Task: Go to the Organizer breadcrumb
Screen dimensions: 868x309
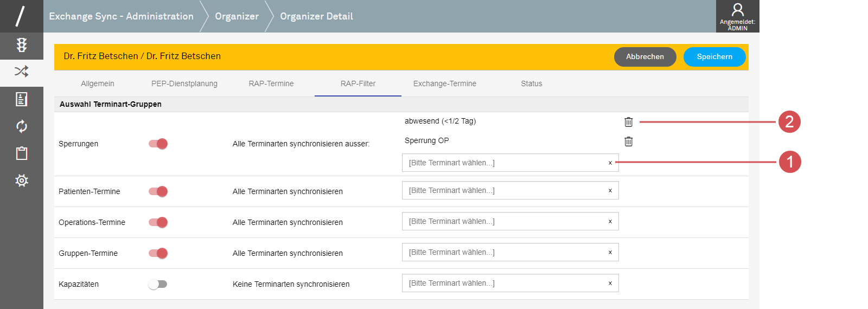Action: [237, 16]
